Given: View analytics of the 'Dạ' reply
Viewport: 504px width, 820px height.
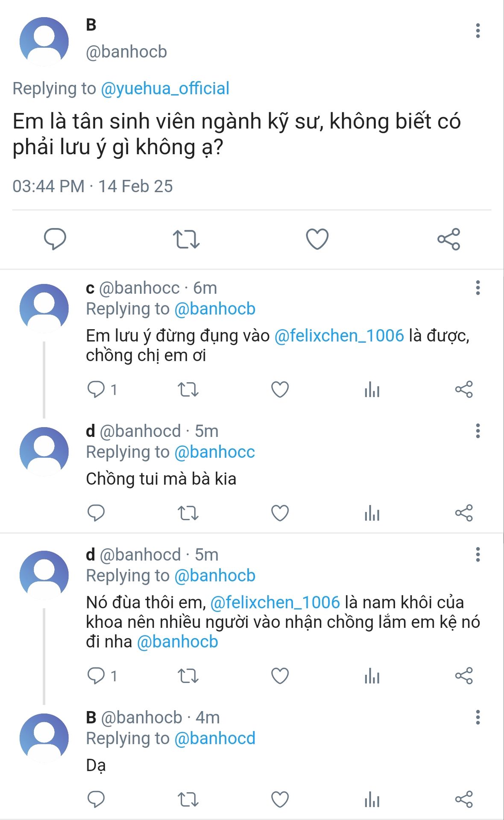Looking at the screenshot, I should [372, 799].
